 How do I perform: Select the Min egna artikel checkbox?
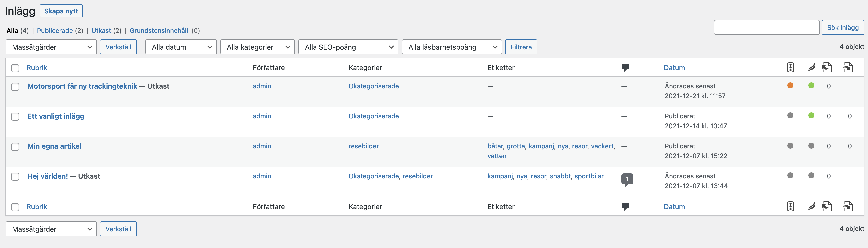pos(15,147)
